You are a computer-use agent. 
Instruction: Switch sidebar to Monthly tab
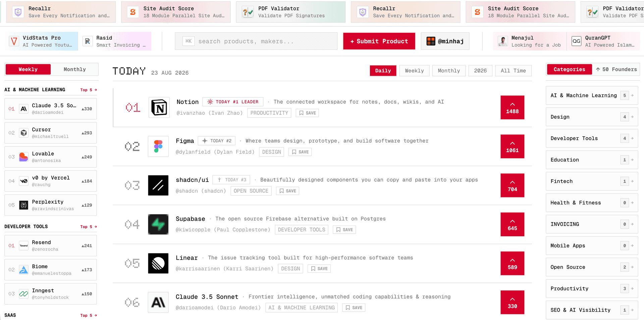tap(74, 69)
